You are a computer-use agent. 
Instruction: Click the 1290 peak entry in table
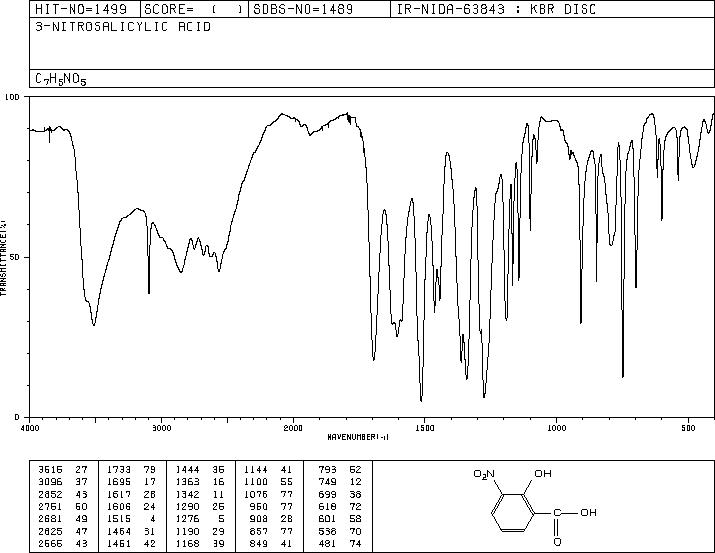200,506
